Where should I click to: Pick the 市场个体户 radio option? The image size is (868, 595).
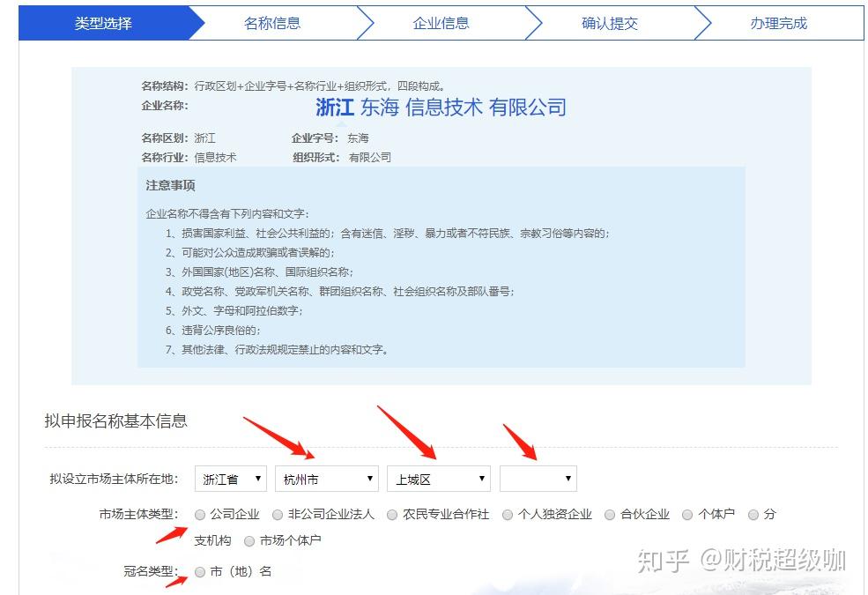tap(249, 540)
